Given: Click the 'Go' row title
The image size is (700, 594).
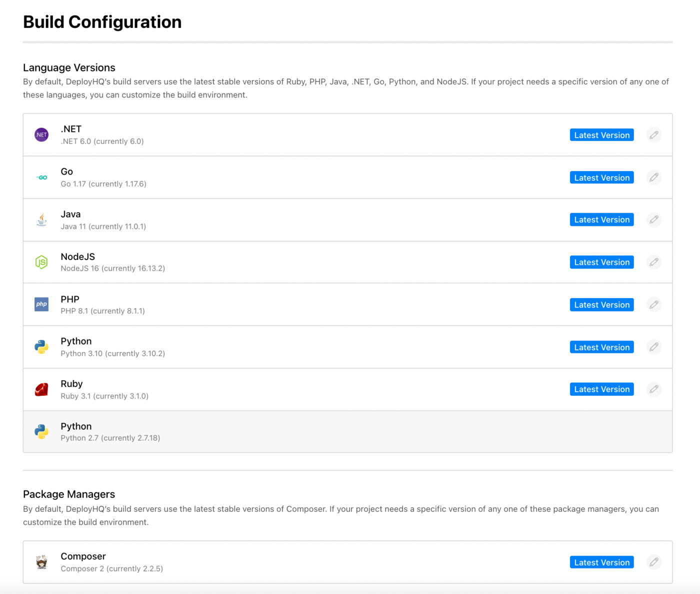Looking at the screenshot, I should (66, 171).
